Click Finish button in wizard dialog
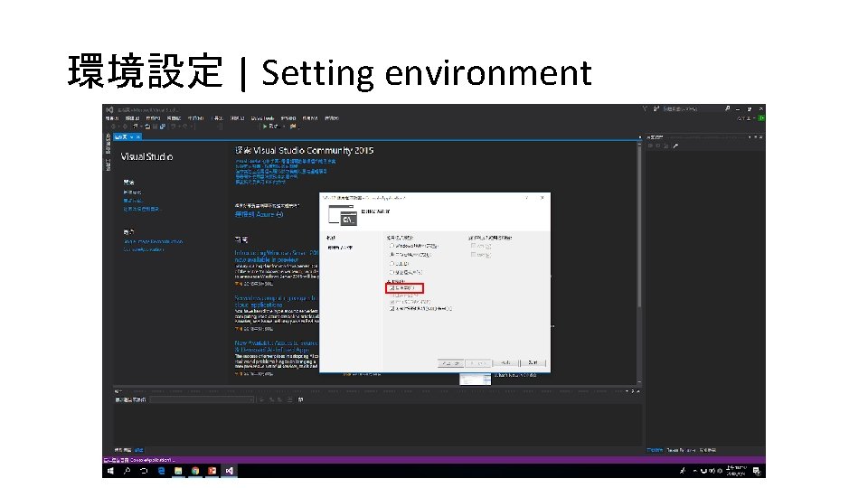 point(505,363)
